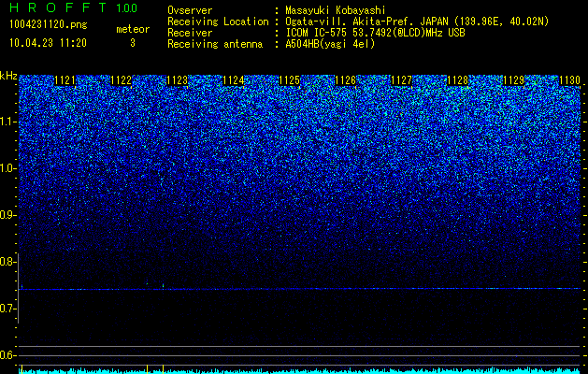The width and height of the screenshot is (588, 374).
Task: Click the 1130 time marker
Action: point(569,80)
